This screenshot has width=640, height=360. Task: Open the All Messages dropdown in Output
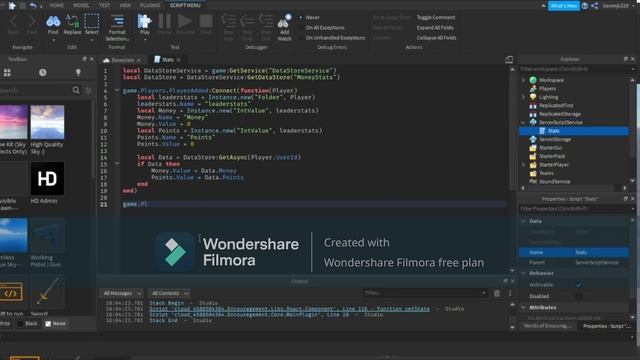122,293
